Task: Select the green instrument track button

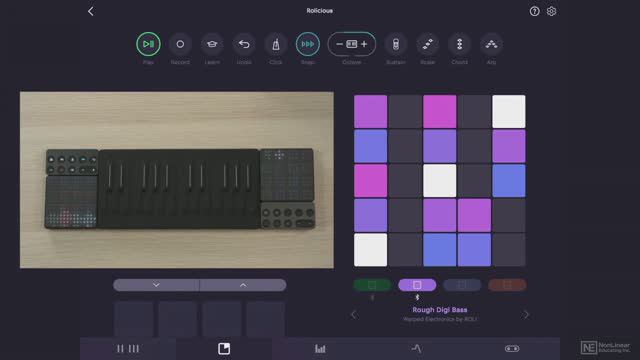Action: pyautogui.click(x=372, y=285)
